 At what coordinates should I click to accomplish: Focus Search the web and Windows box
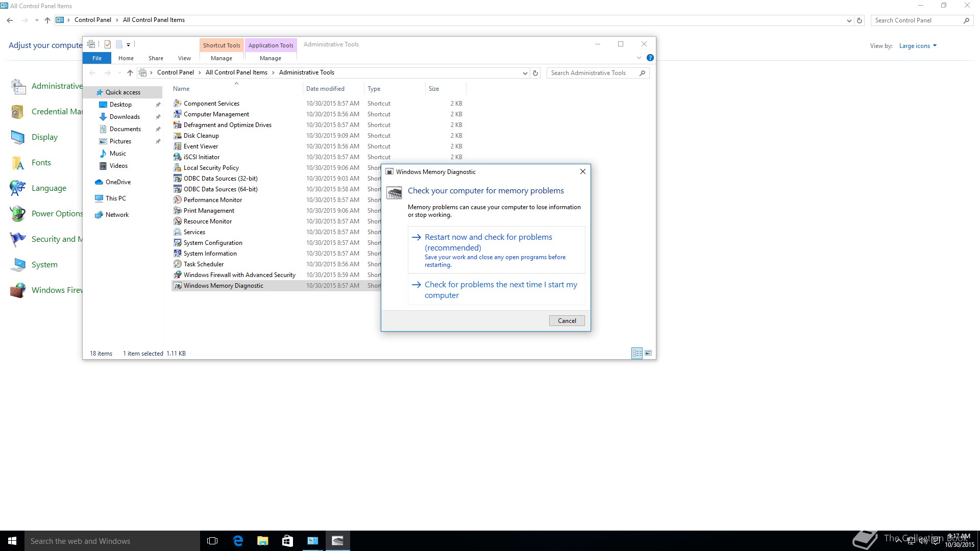pyautogui.click(x=112, y=541)
